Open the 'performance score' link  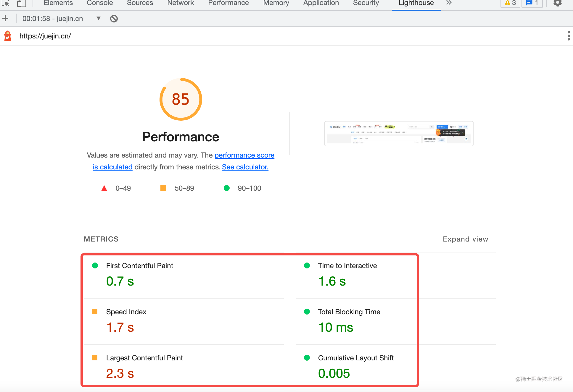(244, 155)
